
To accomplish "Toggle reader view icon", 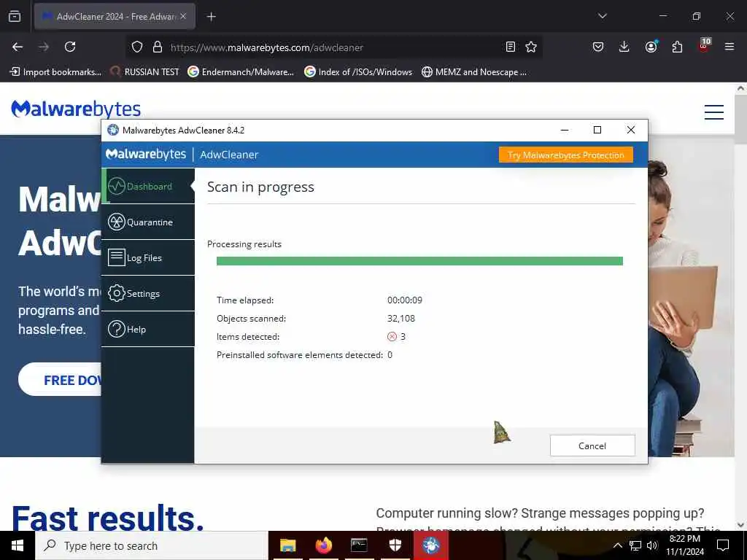I will pyautogui.click(x=510, y=47).
